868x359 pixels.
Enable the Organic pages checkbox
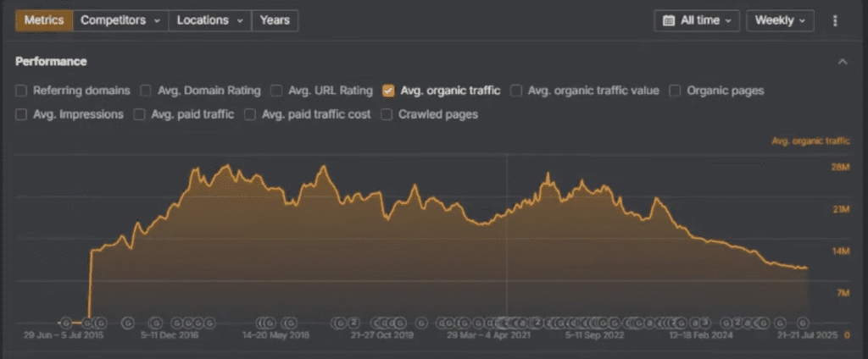tap(675, 90)
